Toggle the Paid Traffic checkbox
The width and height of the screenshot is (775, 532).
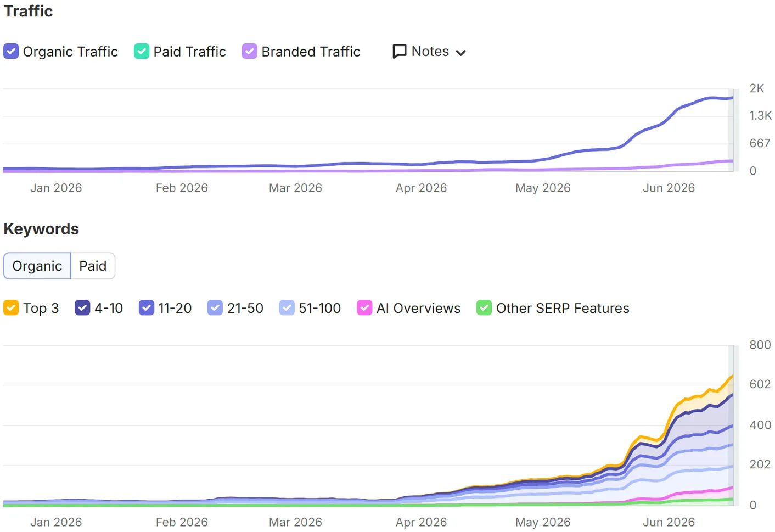pos(142,52)
